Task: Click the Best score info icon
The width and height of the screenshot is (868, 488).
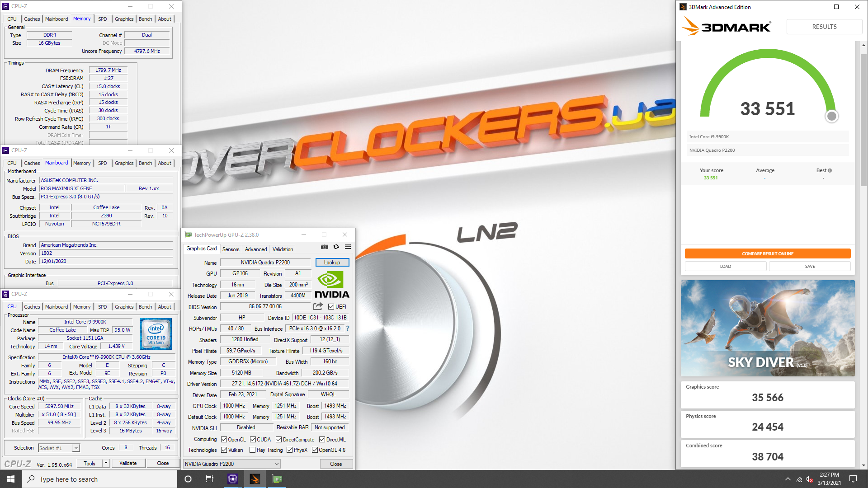Action: tap(830, 170)
